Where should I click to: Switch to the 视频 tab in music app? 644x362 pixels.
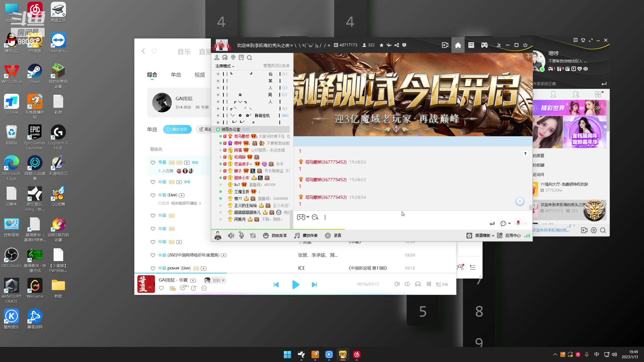click(199, 75)
